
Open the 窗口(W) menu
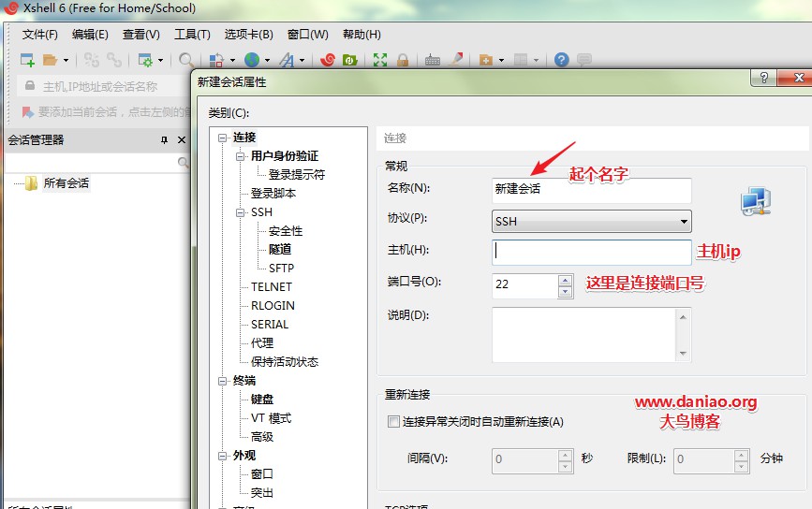click(307, 35)
